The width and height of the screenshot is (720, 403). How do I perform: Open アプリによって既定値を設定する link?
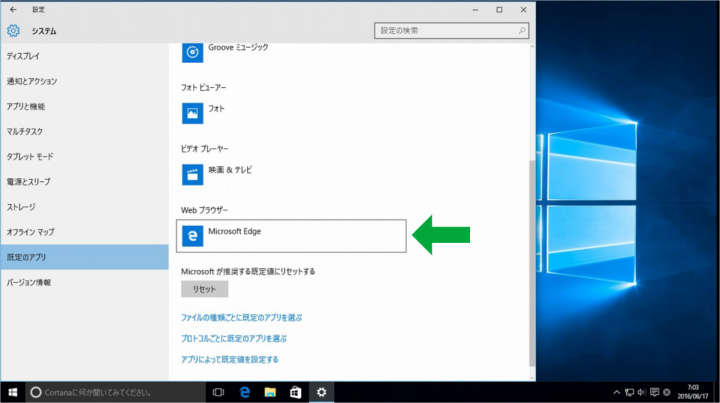pyautogui.click(x=230, y=359)
